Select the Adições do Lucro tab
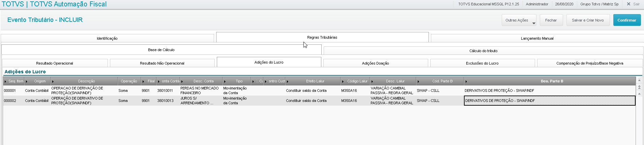The width and height of the screenshot is (644, 145). click(269, 62)
